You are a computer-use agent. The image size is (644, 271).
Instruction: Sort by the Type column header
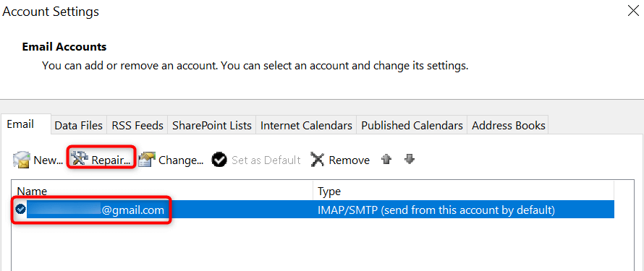click(x=463, y=191)
